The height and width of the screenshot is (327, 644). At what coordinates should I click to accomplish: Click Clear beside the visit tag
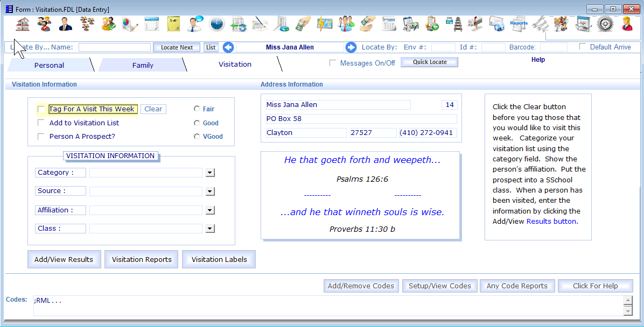click(153, 109)
